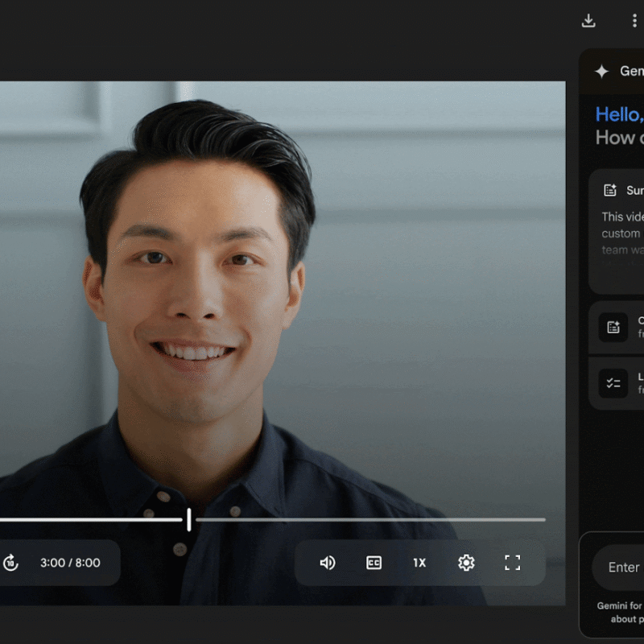Open the three-dot more options menu

[634, 21]
